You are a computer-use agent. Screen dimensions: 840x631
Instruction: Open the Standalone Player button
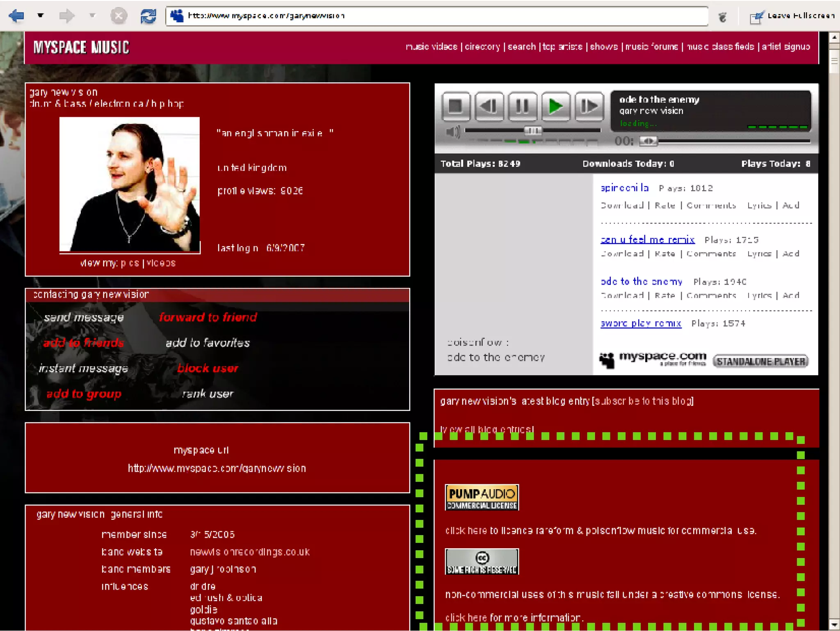point(761,362)
